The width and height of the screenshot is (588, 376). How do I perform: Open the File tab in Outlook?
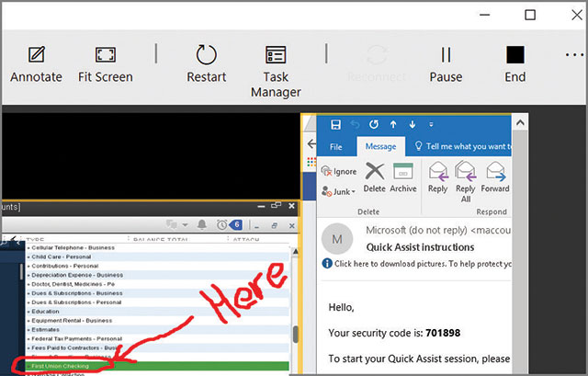pyautogui.click(x=336, y=146)
